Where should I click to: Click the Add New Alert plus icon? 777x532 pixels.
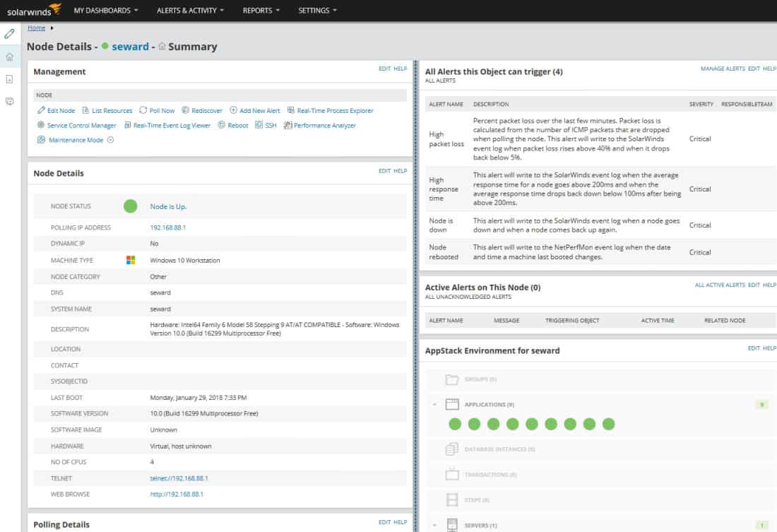pos(233,110)
